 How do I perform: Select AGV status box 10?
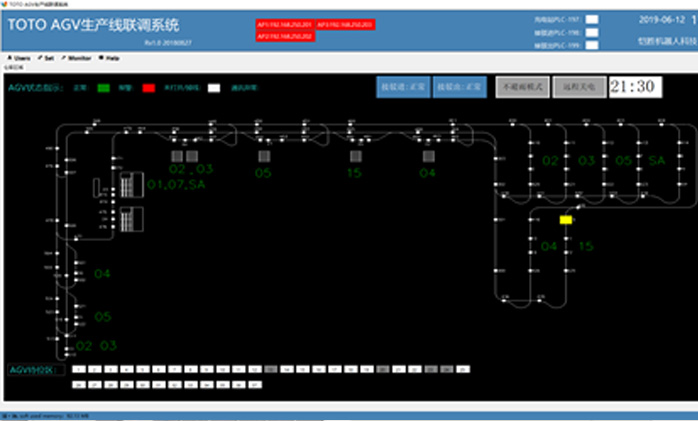point(223,369)
